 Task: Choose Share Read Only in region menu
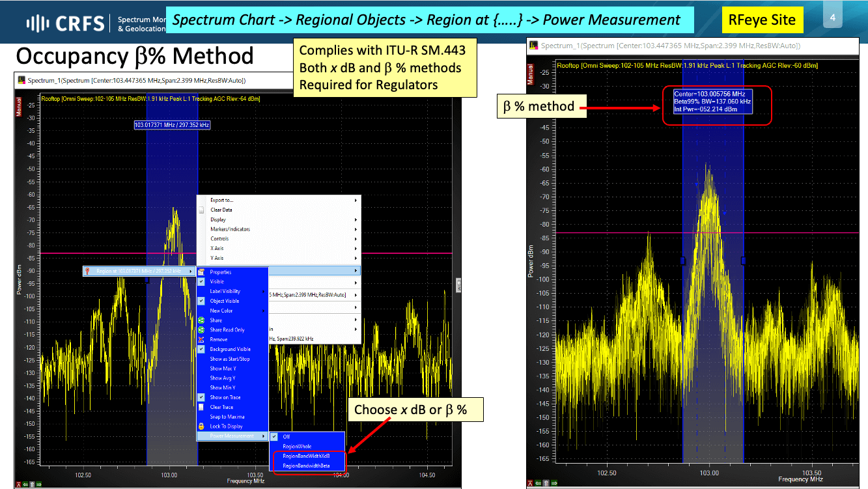click(232, 330)
